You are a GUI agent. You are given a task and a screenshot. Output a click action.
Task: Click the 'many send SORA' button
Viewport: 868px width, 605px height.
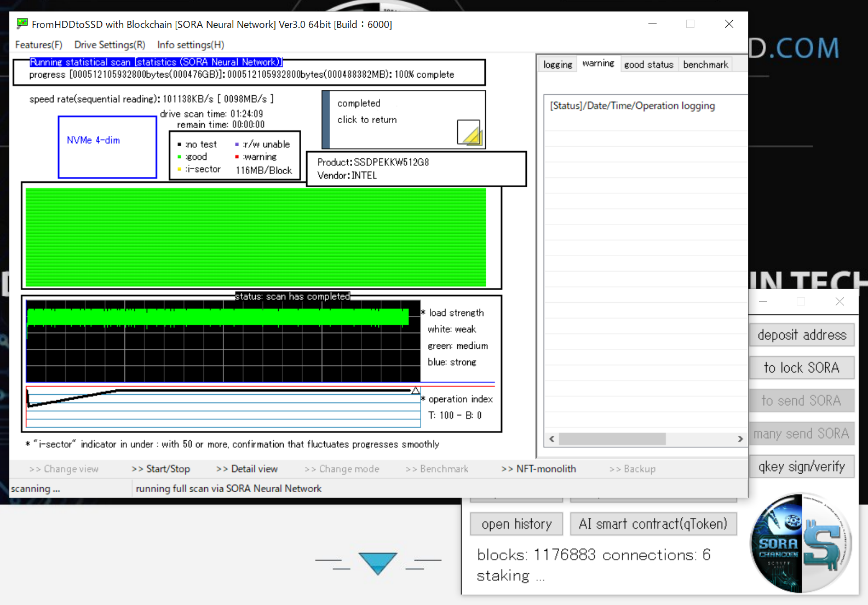click(802, 434)
